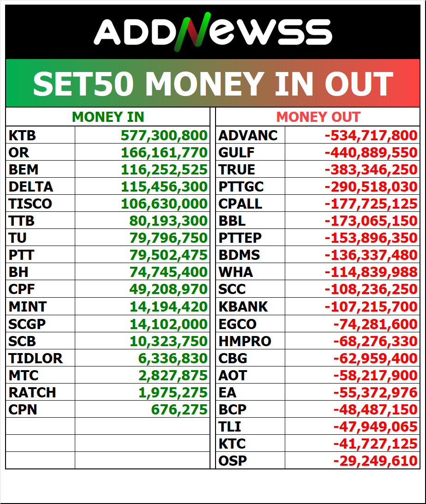Select the PTT value 79,502,475
Viewport: 426px width, 504px height.
coord(168,255)
